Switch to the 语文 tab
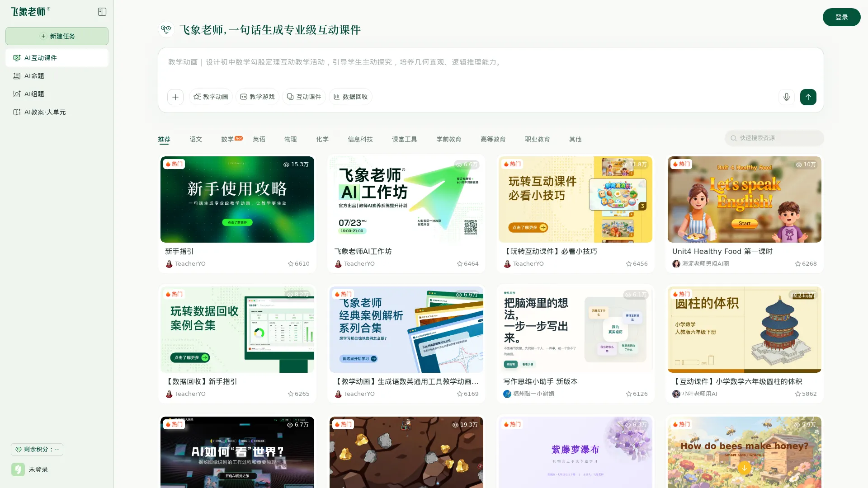Screen dimensions: 868x488 point(196,139)
